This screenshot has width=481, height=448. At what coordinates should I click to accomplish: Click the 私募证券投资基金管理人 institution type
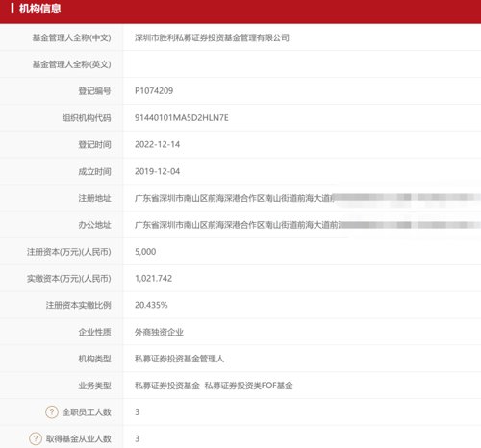179,359
